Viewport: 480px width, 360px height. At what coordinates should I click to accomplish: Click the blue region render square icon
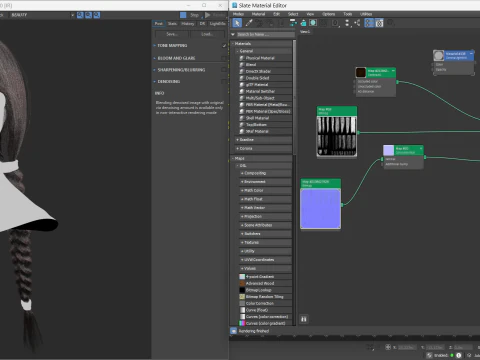[x=183, y=15]
